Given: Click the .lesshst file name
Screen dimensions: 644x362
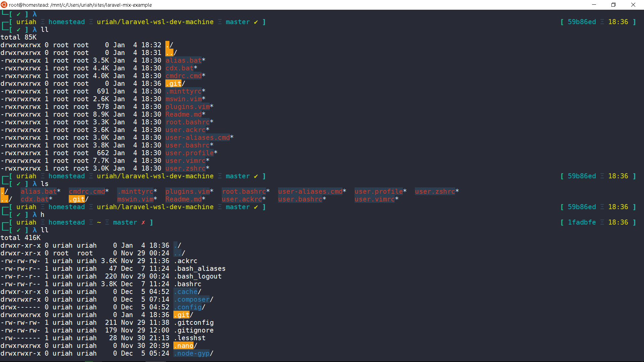Looking at the screenshot, I should click(x=190, y=338).
